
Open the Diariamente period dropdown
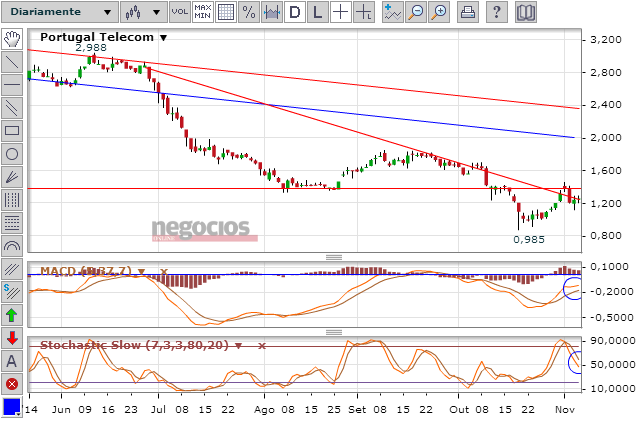tap(60, 12)
